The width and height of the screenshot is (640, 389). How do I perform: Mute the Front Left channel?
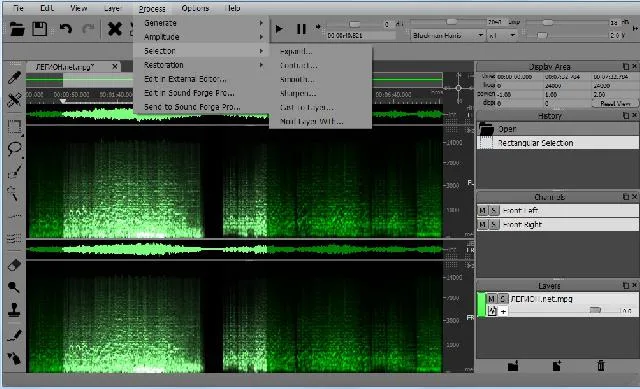coord(483,211)
